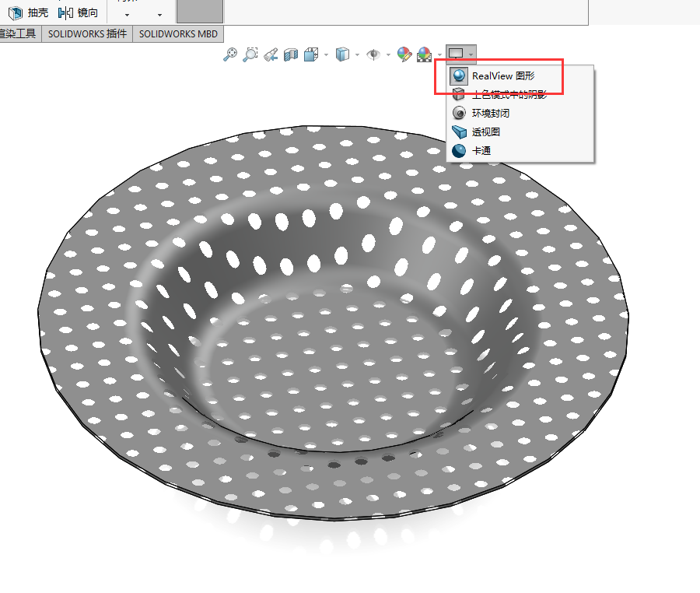Expand the Hide/Show Items dropdown arrow
The width and height of the screenshot is (700, 593).
[388, 55]
